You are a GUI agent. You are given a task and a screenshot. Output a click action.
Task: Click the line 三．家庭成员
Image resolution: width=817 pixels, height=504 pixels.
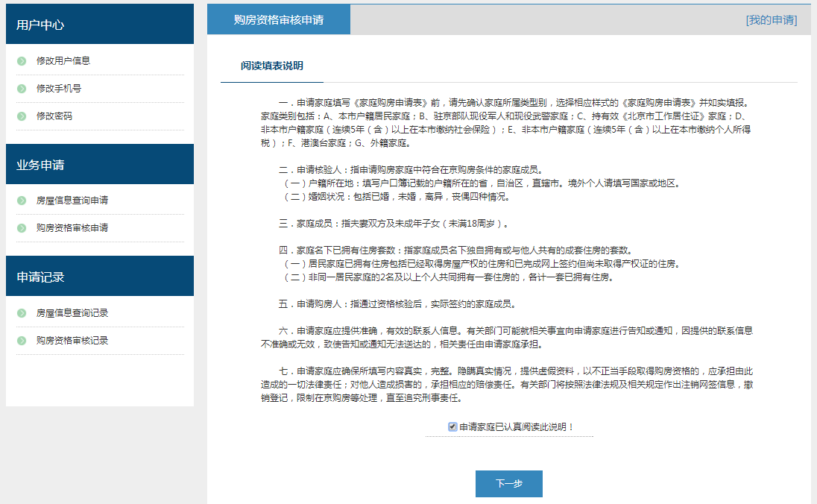click(394, 224)
